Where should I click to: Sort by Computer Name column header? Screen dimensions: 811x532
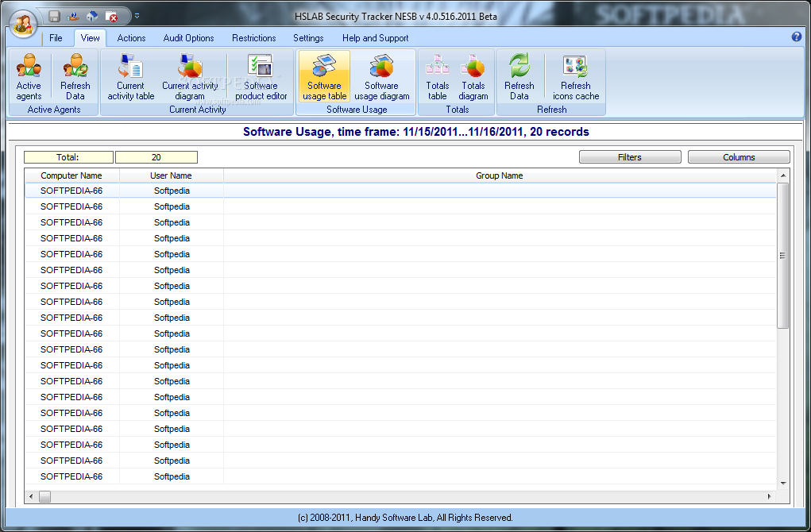72,175
